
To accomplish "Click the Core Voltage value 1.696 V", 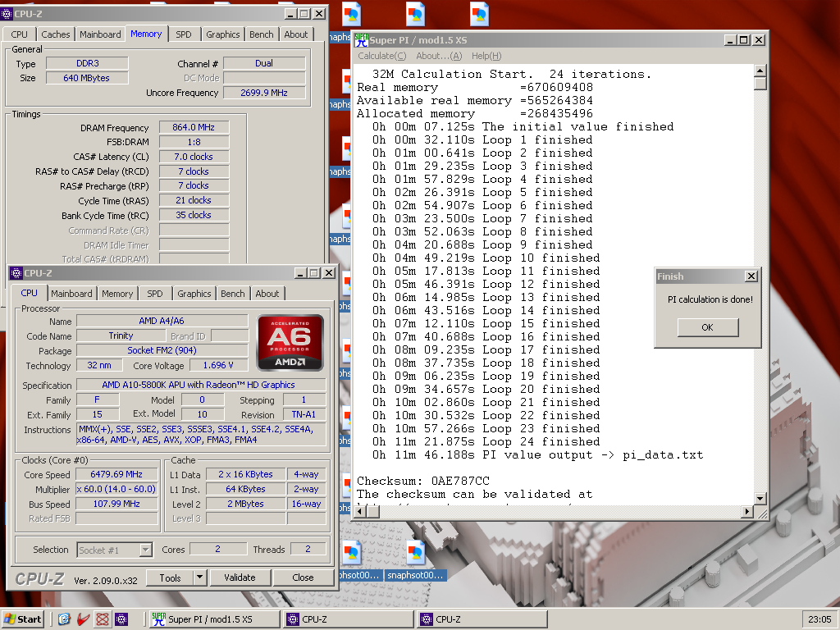I will [218, 365].
